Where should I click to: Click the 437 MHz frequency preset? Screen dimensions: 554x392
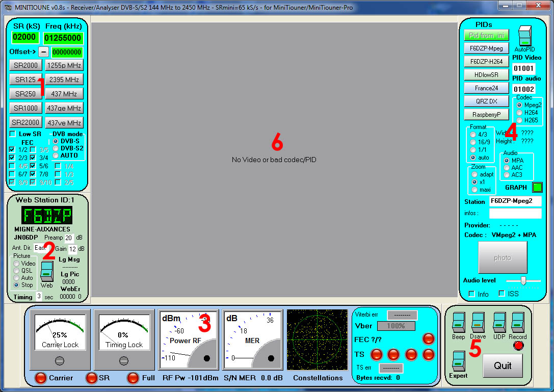coord(64,94)
